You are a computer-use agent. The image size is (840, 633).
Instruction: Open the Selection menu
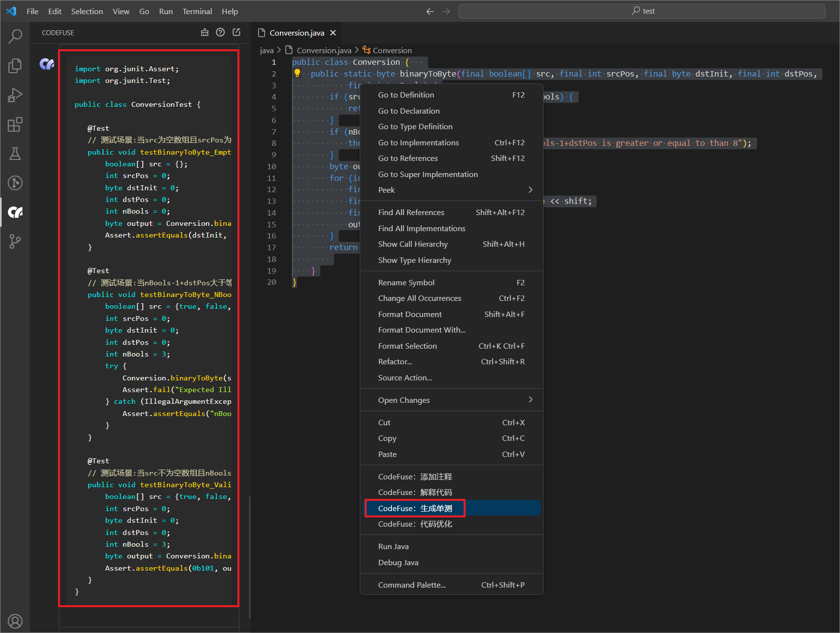pos(87,11)
